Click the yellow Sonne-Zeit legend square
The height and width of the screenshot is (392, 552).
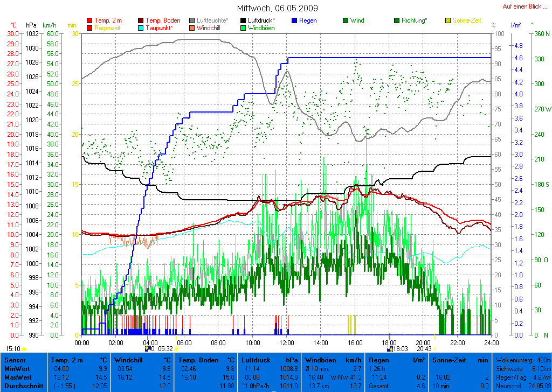click(448, 20)
